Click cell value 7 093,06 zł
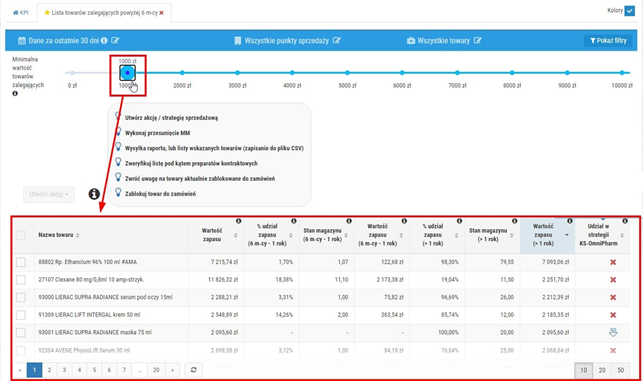Screen dimensions: 643x381 click(555, 262)
